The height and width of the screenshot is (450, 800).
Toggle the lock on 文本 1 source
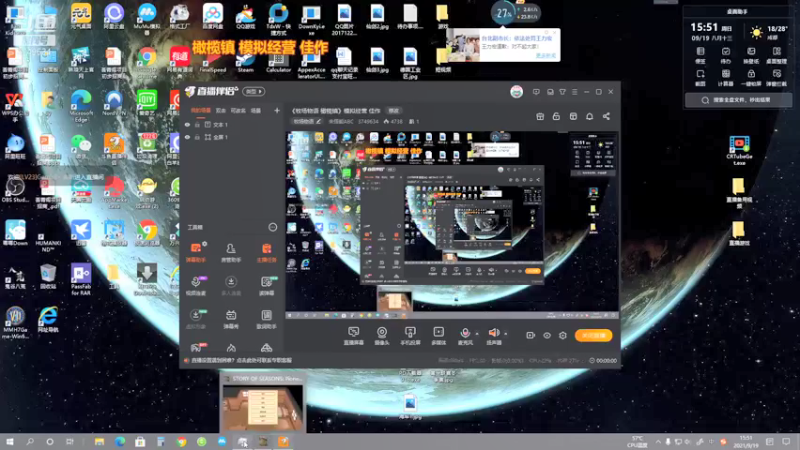pos(197,124)
